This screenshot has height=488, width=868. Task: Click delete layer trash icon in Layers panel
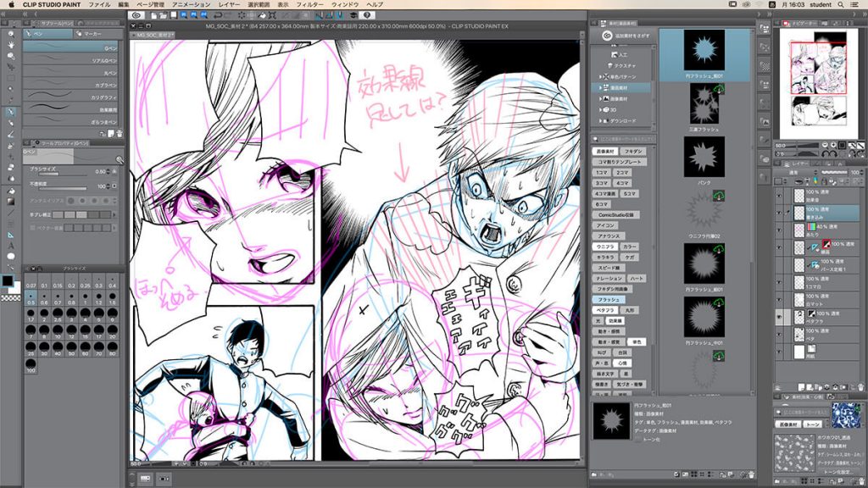pyautogui.click(x=860, y=387)
